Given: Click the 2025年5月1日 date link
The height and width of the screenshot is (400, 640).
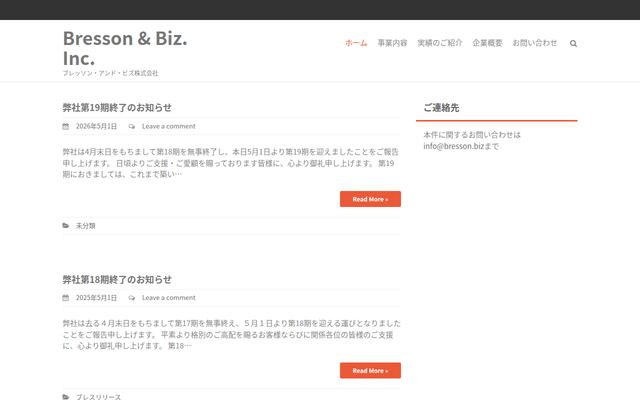Looking at the screenshot, I should pos(96,298).
